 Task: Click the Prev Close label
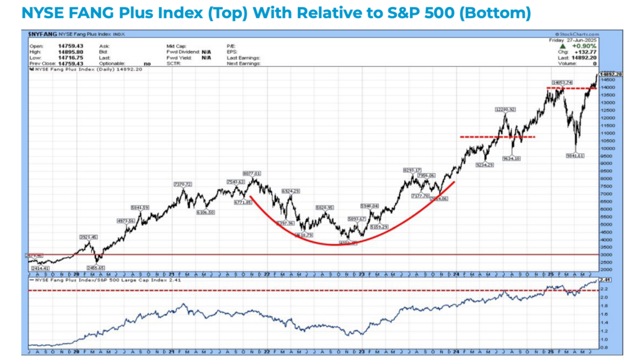[42, 64]
